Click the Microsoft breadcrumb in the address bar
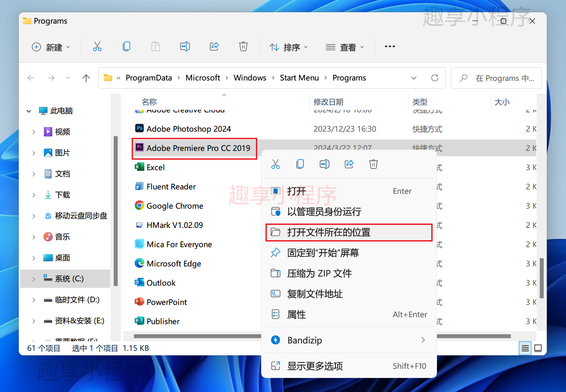 click(x=203, y=78)
